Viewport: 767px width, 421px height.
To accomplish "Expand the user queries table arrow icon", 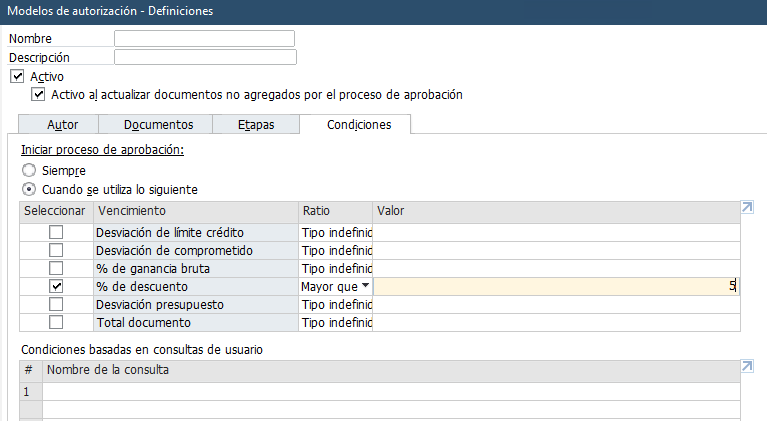I will coord(746,367).
